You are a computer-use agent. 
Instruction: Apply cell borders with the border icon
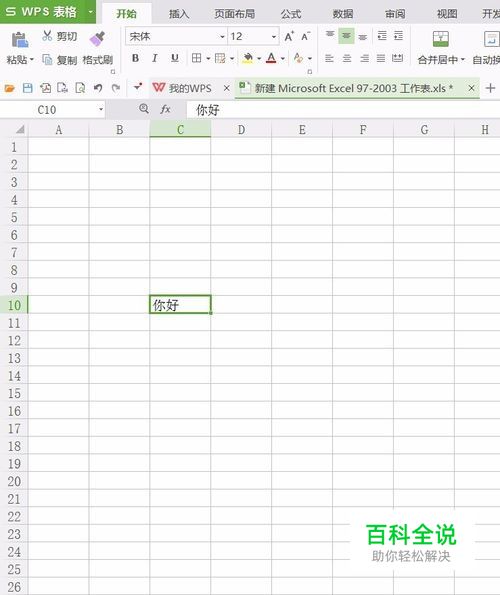tap(197, 58)
